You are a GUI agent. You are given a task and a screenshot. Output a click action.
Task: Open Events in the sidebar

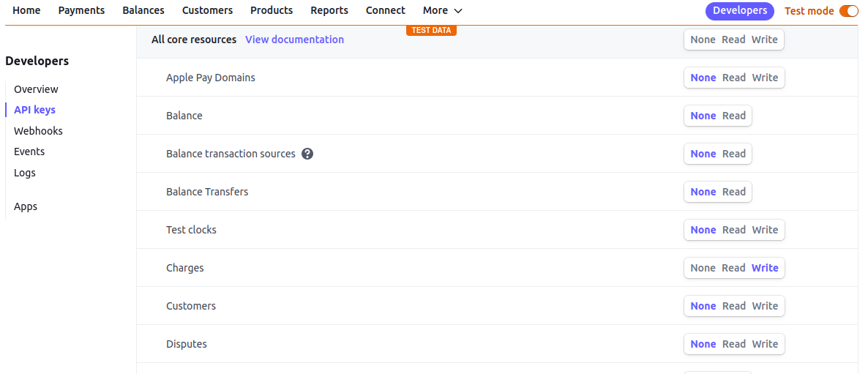[x=29, y=151]
